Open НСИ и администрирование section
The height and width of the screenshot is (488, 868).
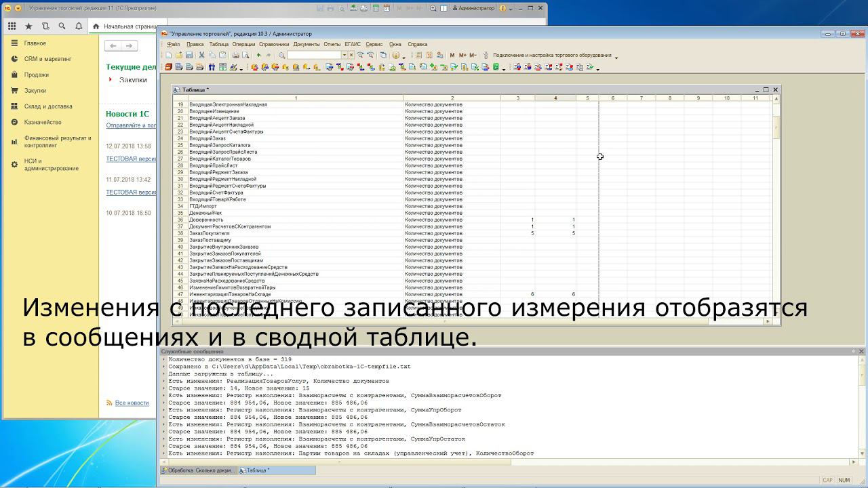click(52, 165)
